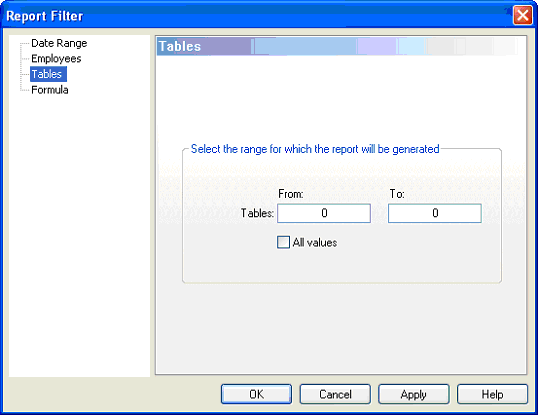Click the All values label text
538x415 pixels.
(315, 242)
